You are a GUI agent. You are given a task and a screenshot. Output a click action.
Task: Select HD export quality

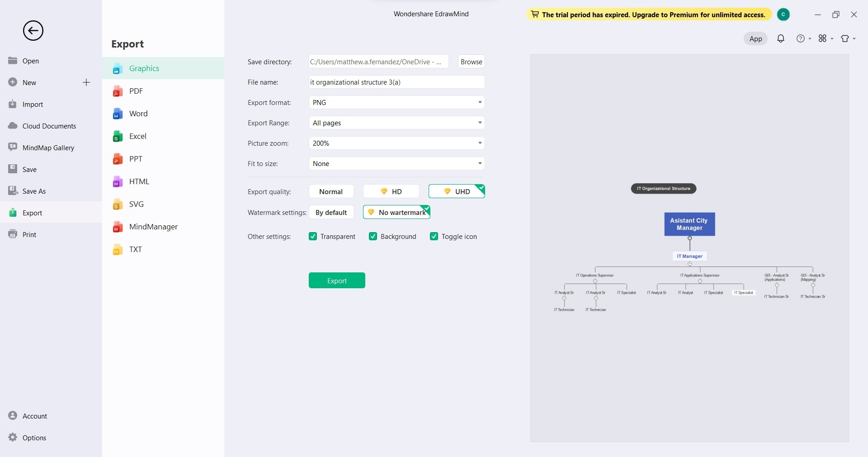[391, 191]
